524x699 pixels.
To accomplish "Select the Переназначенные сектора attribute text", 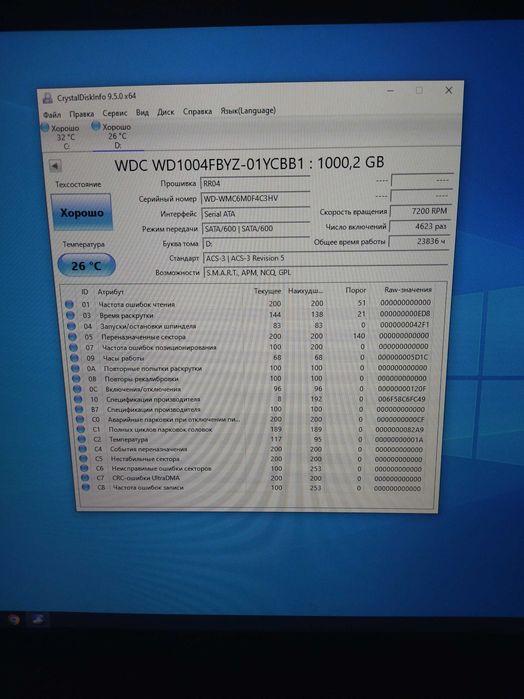I will [144, 337].
